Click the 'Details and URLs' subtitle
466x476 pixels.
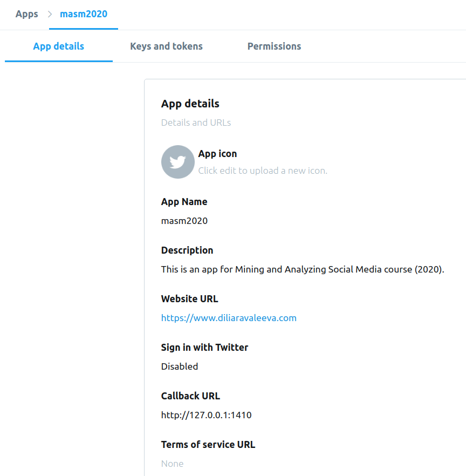(196, 123)
